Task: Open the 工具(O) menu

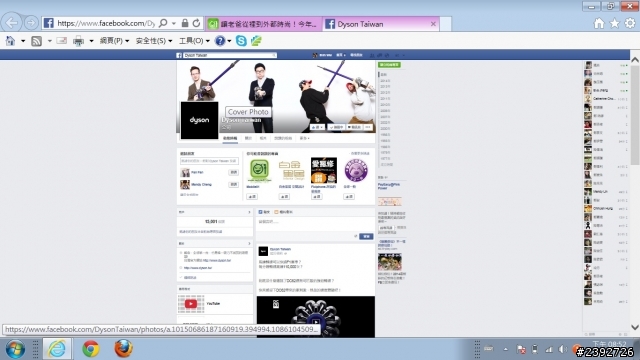Action: click(194, 41)
